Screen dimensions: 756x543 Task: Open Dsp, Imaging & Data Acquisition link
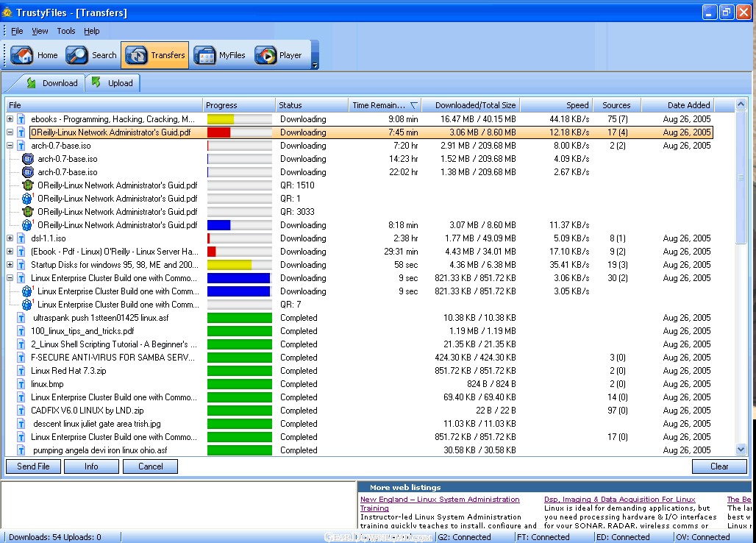point(619,499)
